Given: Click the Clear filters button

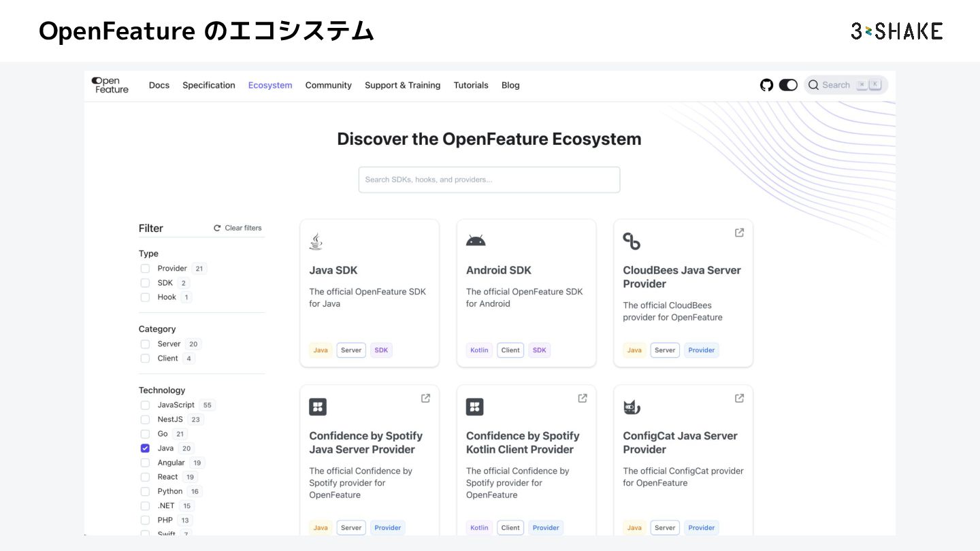Looking at the screenshot, I should coord(238,228).
